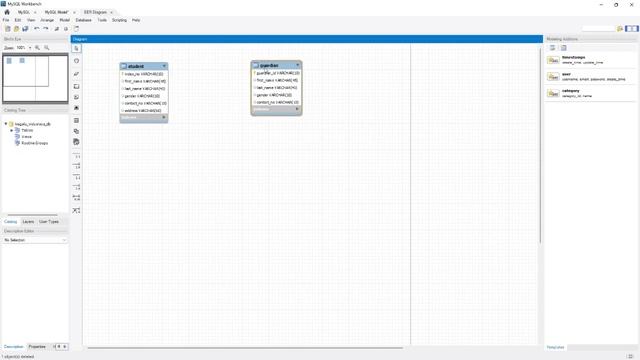Insert the user table template

(x=591, y=77)
